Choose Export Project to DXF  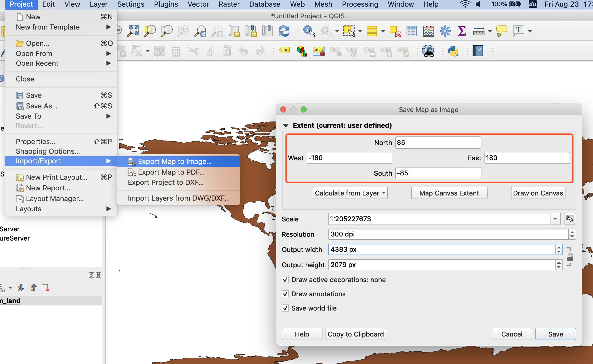179,182
